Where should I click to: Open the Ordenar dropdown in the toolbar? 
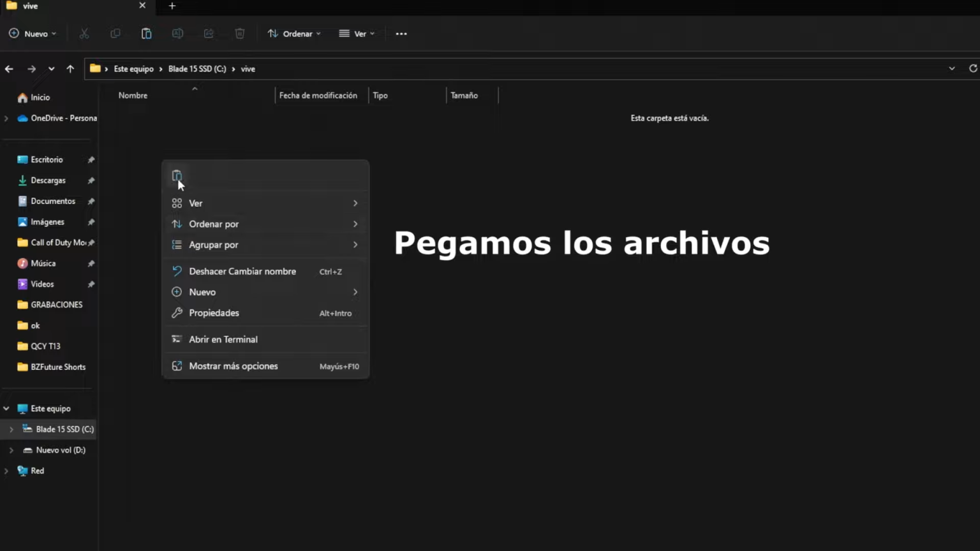tap(293, 33)
